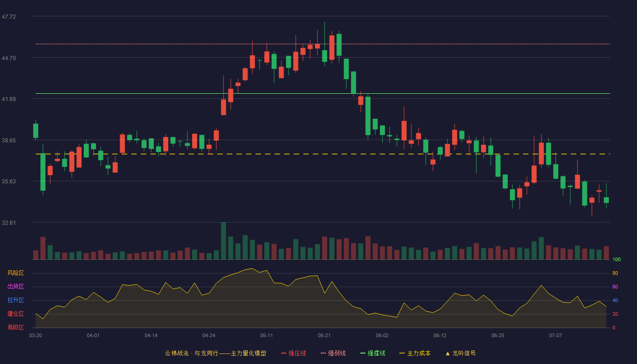Click the 05-21 date axis label
Screen dimensions: 637x364
click(324, 335)
